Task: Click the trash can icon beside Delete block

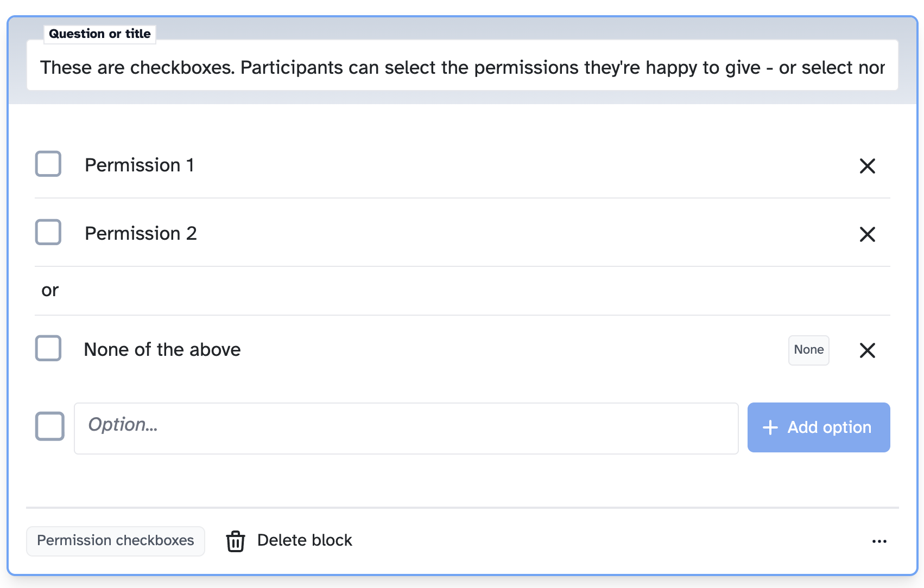Action: pyautogui.click(x=235, y=541)
